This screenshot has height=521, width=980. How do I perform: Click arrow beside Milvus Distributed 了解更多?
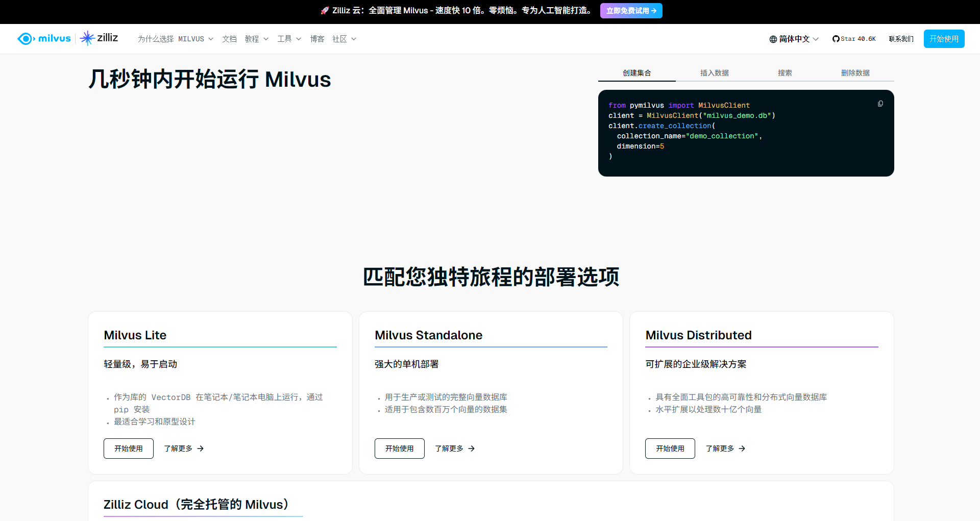click(x=742, y=449)
